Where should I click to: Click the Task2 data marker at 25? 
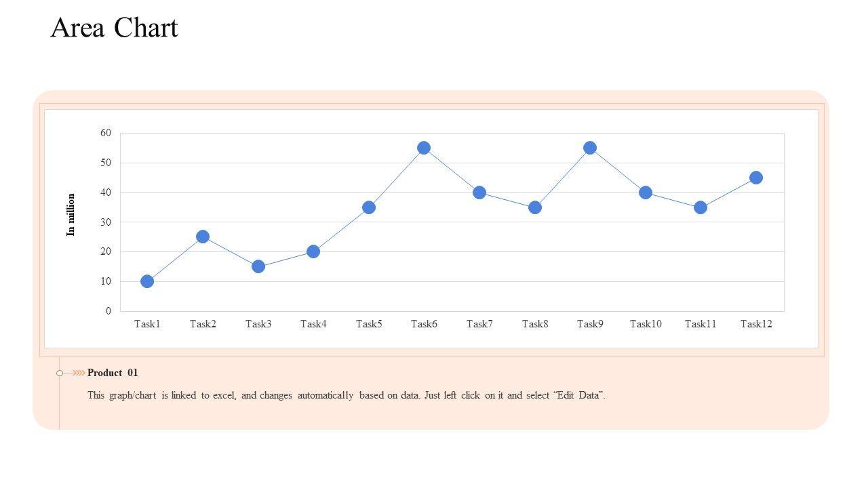[203, 237]
